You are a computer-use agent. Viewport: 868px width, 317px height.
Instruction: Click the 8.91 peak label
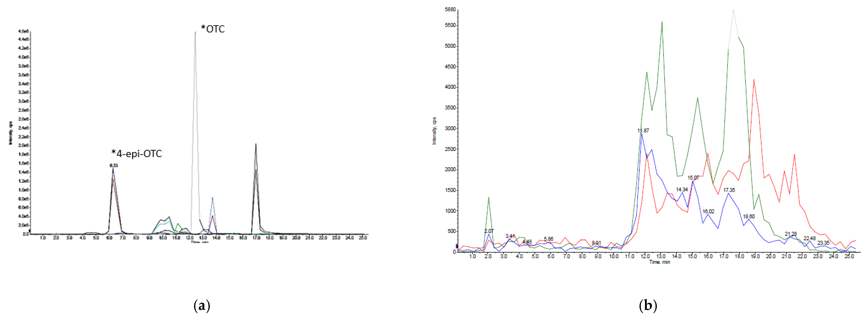(596, 243)
